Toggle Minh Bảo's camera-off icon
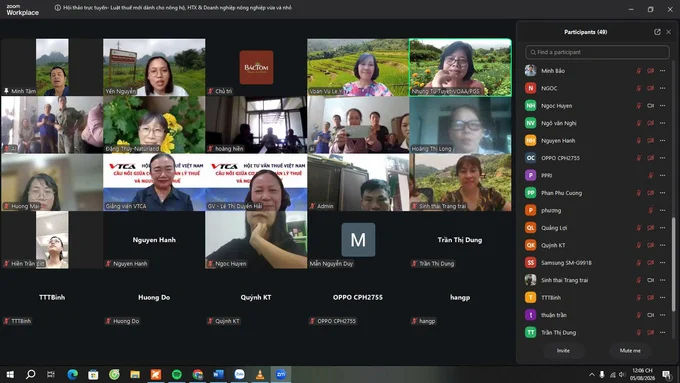 [x=651, y=71]
